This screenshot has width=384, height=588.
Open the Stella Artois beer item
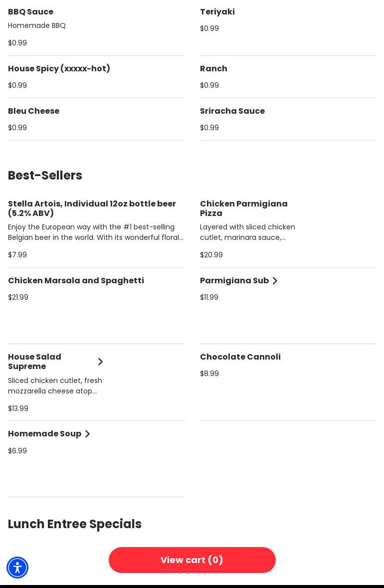click(x=92, y=208)
